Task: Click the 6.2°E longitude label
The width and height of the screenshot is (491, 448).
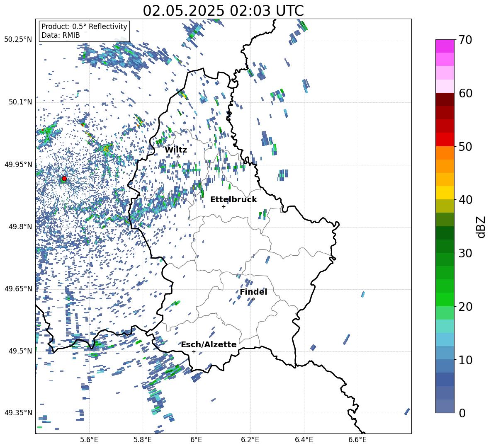Action: pos(250,440)
